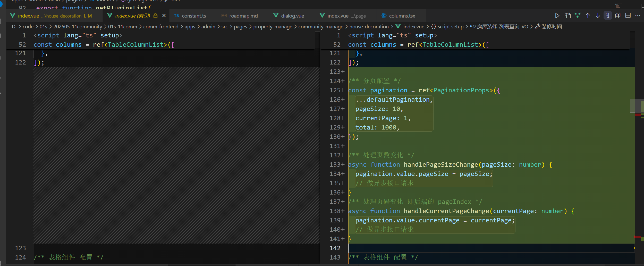Click the React icon on columns.tsx tab
The height and width of the screenshot is (266, 644).
click(384, 16)
